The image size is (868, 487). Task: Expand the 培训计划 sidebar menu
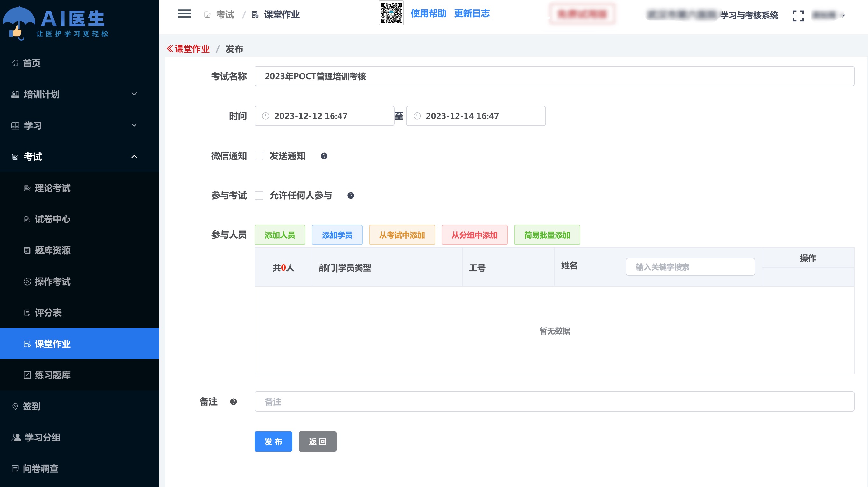point(80,94)
